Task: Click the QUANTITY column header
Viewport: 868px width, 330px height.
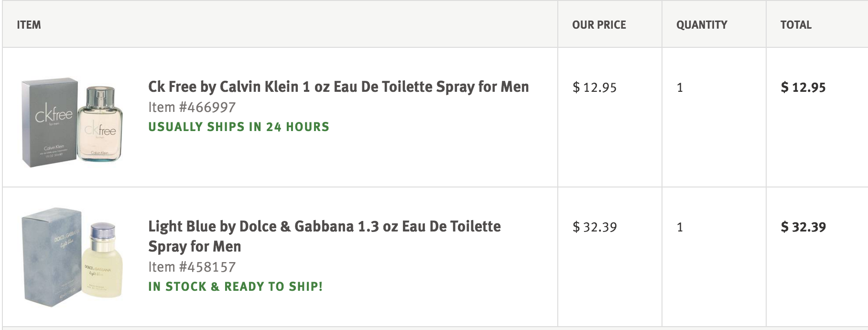Action: coord(702,25)
